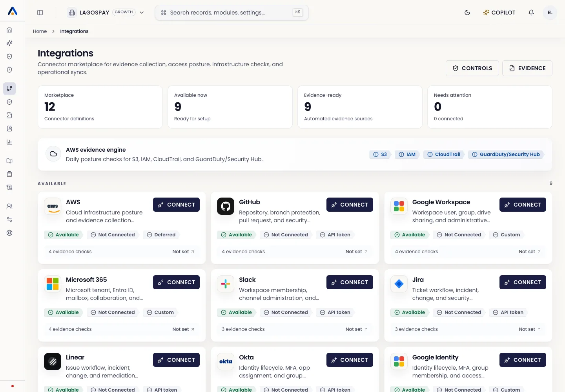
Task: Click the Needs attention stat card
Action: (490, 107)
